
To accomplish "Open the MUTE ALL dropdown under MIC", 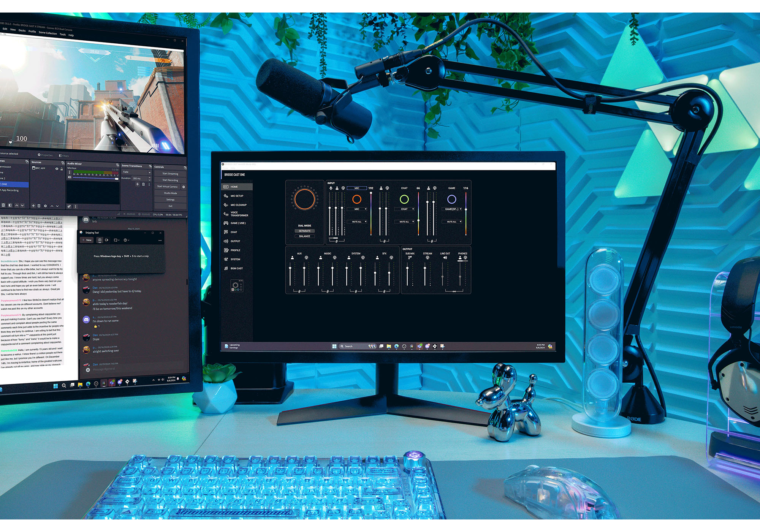I will point(357,222).
